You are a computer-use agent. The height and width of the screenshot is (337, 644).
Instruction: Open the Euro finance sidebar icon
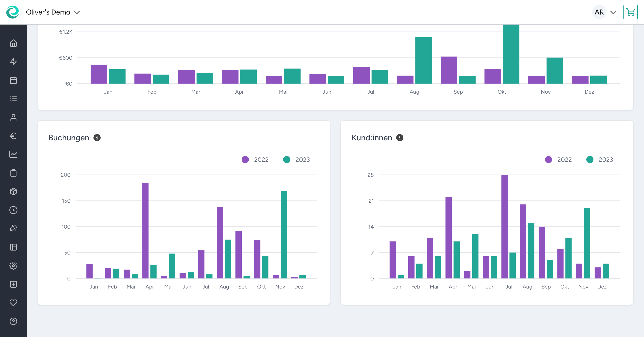(x=13, y=136)
